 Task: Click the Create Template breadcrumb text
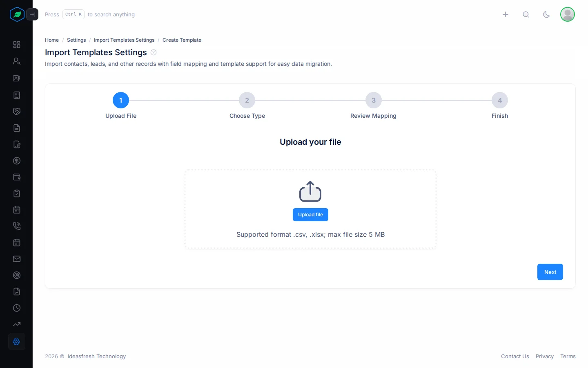tap(182, 40)
